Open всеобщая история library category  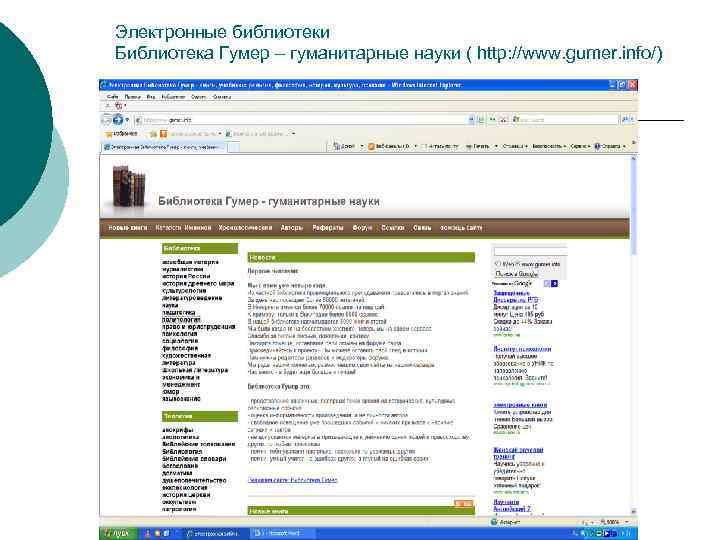point(191,262)
